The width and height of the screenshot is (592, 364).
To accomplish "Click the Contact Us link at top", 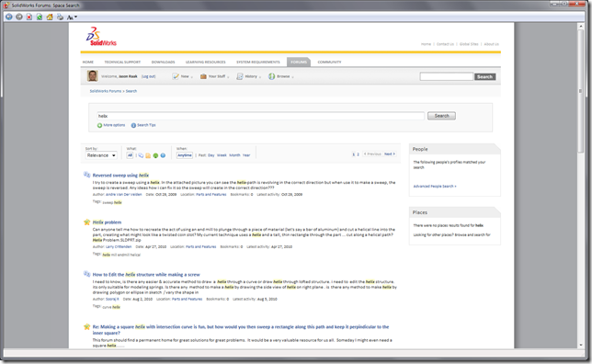I will pos(445,44).
